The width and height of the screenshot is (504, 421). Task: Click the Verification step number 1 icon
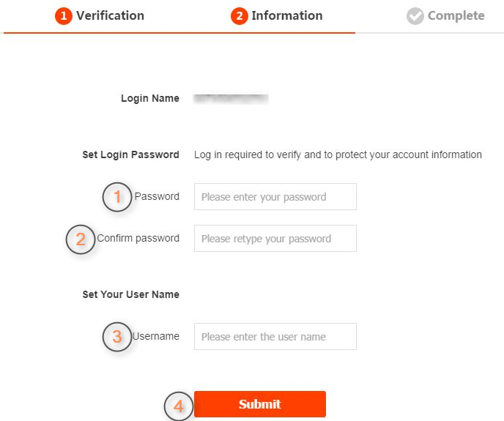(64, 16)
